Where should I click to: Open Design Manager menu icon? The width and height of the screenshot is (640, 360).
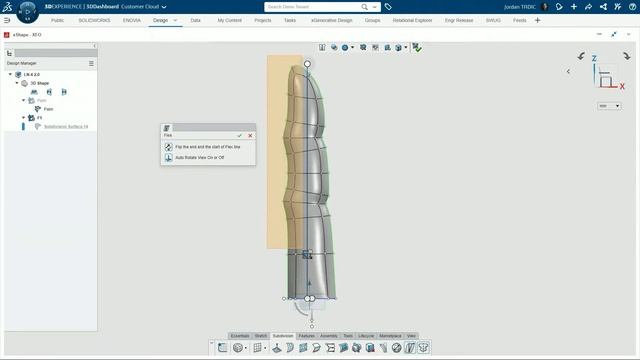(x=91, y=63)
